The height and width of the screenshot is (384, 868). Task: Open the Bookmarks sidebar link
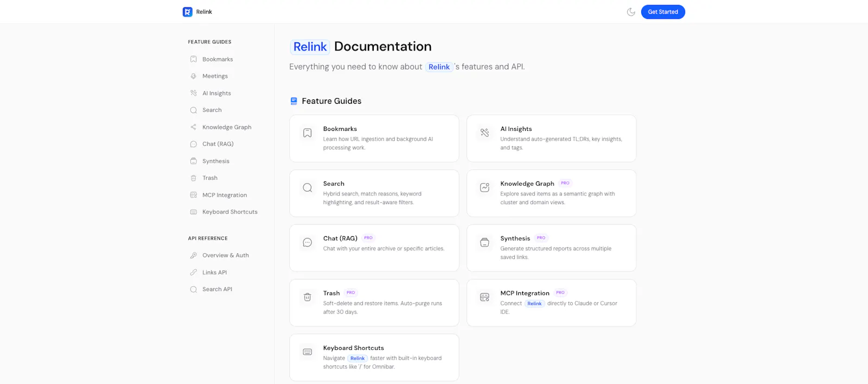(218, 59)
